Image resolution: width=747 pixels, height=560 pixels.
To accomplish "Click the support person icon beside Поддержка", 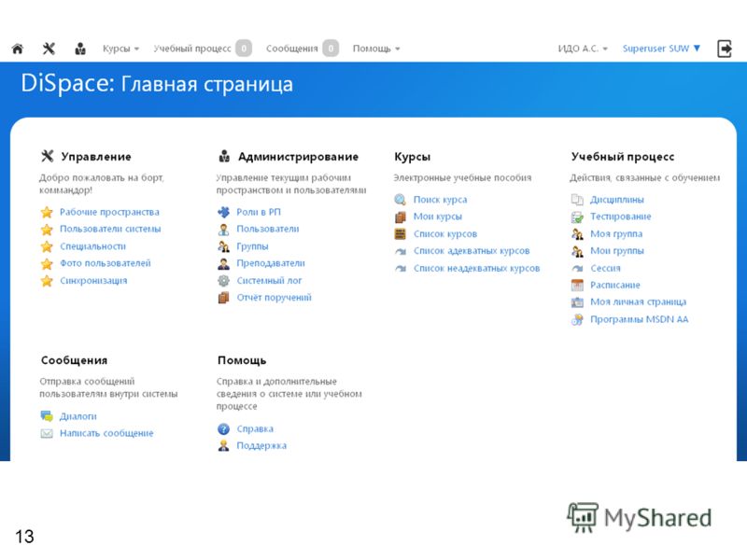I will point(223,446).
